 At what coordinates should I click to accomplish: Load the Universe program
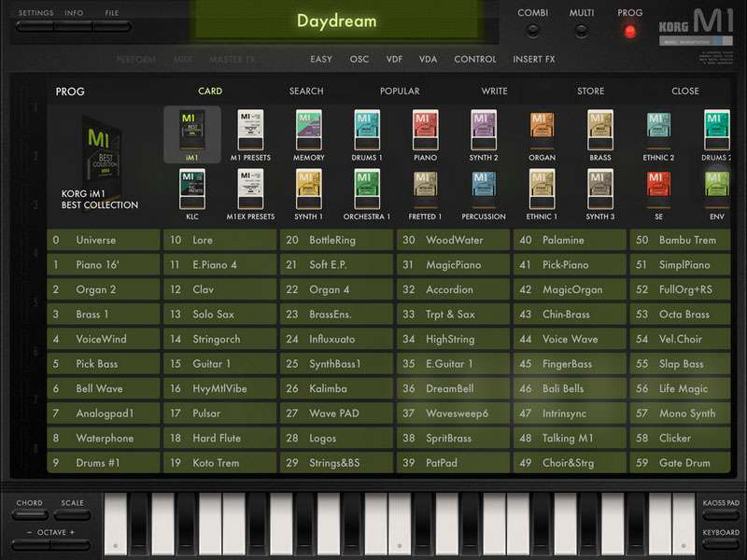pyautogui.click(x=104, y=240)
